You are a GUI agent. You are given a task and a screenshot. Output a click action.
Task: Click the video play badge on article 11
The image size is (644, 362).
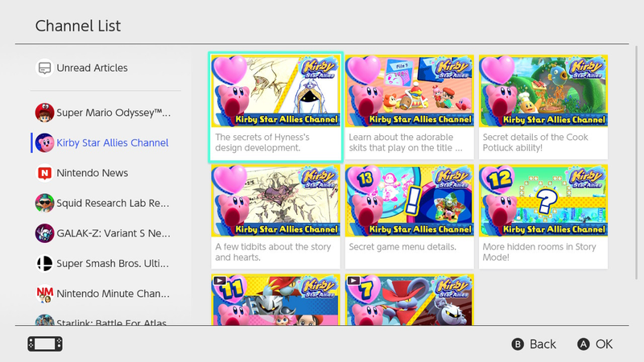(220, 281)
